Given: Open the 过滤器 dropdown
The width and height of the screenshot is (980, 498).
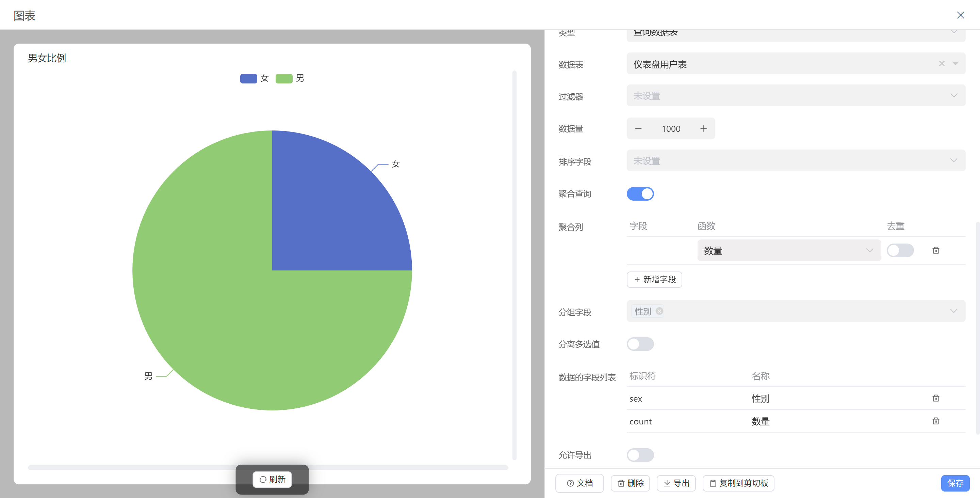Looking at the screenshot, I should [x=795, y=96].
